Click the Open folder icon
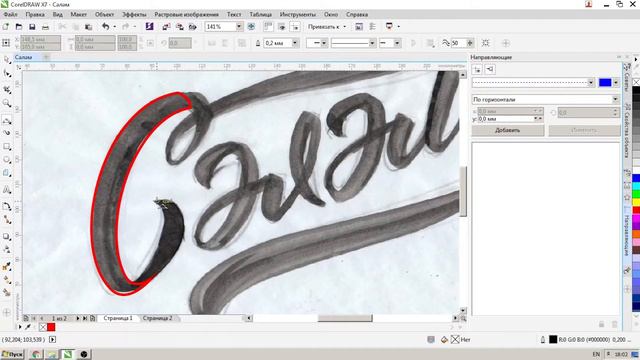 (19, 27)
